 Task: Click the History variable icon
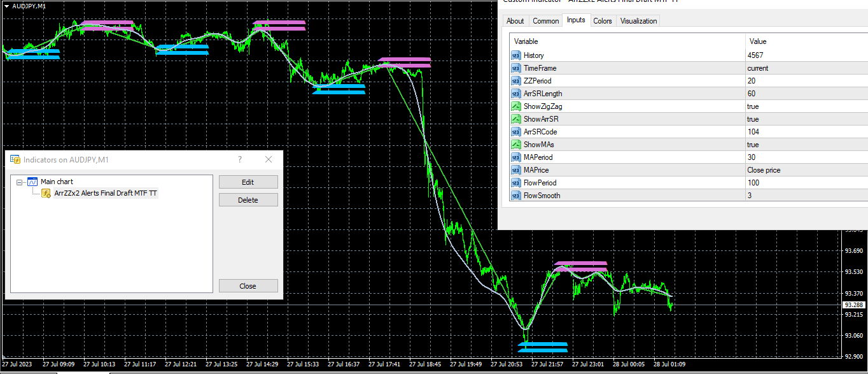[x=516, y=55]
